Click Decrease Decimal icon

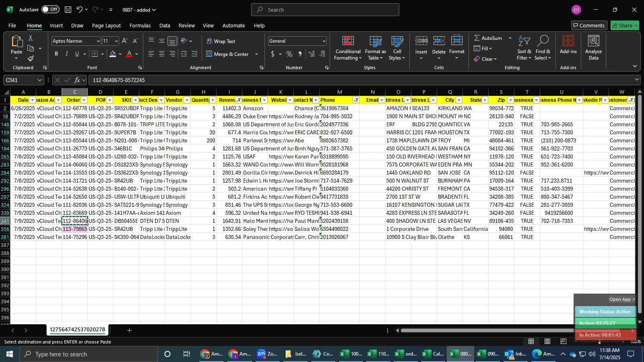pos(322,54)
